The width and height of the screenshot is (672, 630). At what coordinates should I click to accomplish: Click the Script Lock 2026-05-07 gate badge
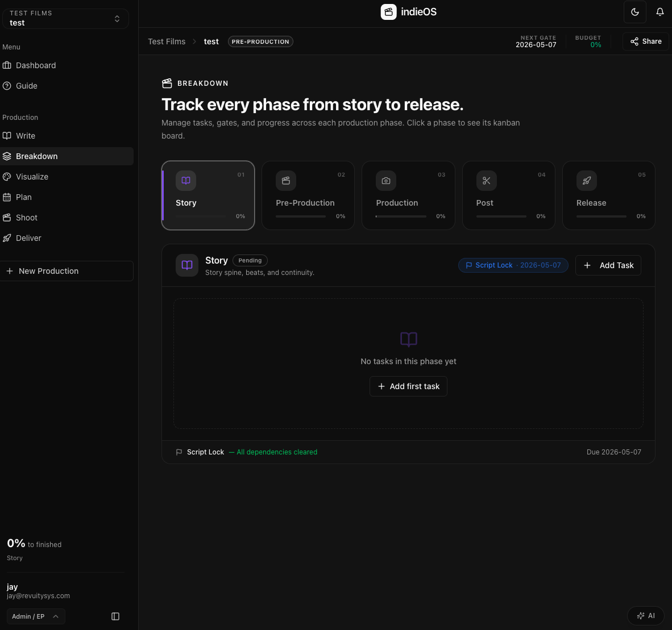coord(513,265)
